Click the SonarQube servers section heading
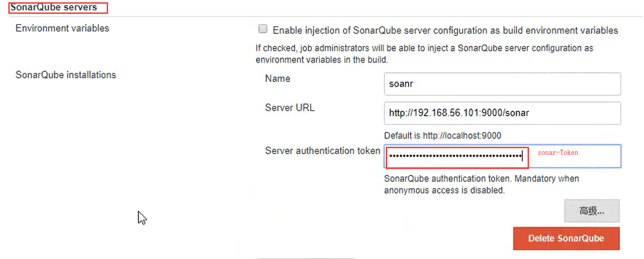Image resolution: width=644 pixels, height=259 pixels. (x=54, y=7)
